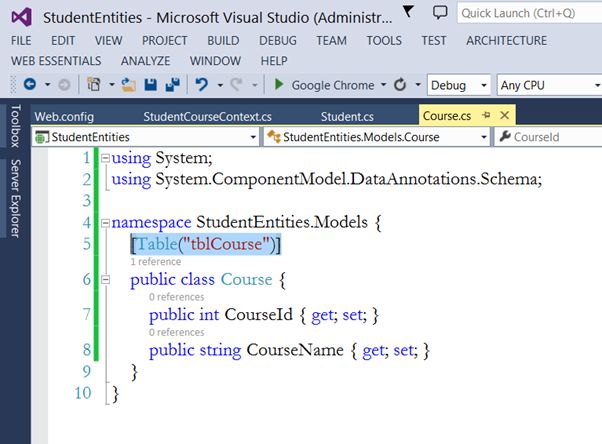Undo the last action
This screenshot has height=444, width=602.
(201, 84)
